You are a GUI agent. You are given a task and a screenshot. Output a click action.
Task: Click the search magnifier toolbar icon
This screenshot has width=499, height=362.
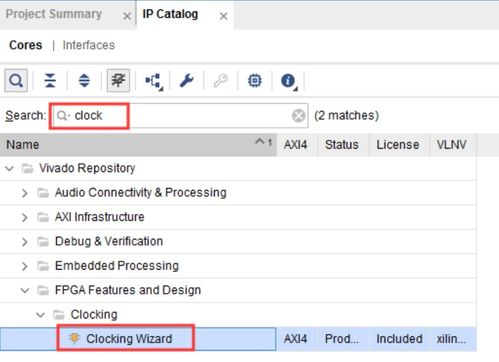[16, 81]
